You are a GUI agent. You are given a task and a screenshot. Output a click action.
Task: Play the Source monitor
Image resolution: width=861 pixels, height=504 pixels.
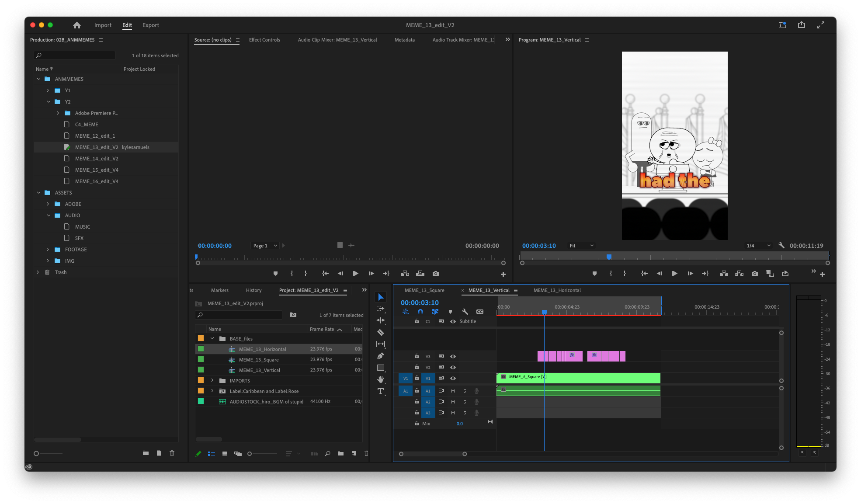point(356,274)
